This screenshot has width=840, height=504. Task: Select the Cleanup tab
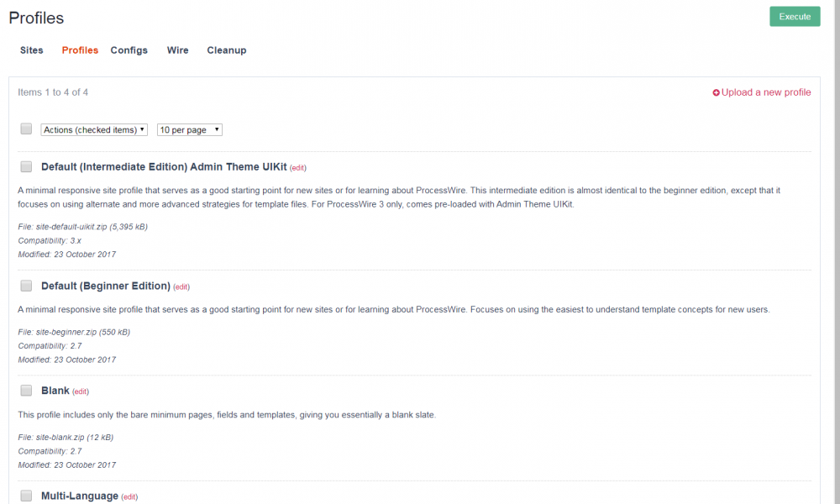pos(227,50)
